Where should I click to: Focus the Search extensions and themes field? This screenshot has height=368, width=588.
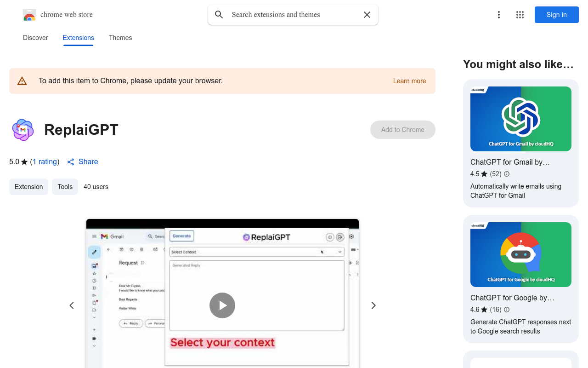pos(293,15)
